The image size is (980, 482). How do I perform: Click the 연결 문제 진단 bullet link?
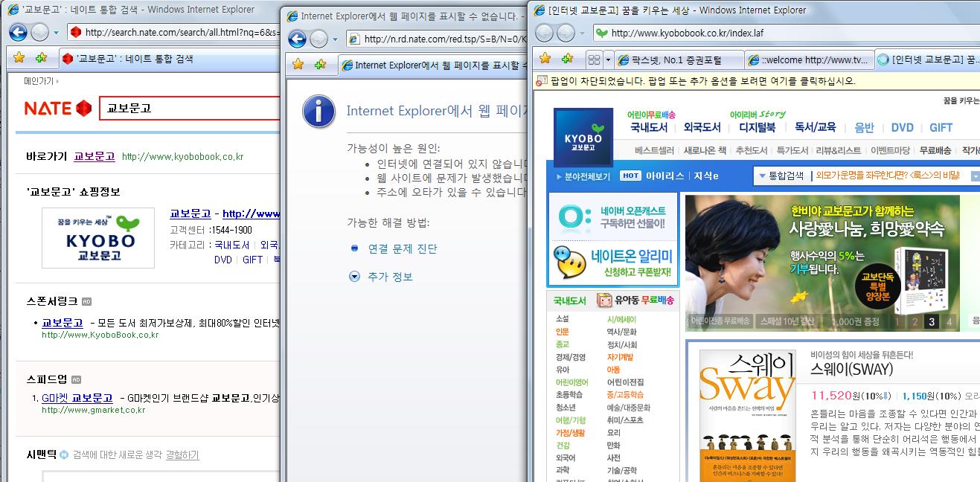coord(403,248)
